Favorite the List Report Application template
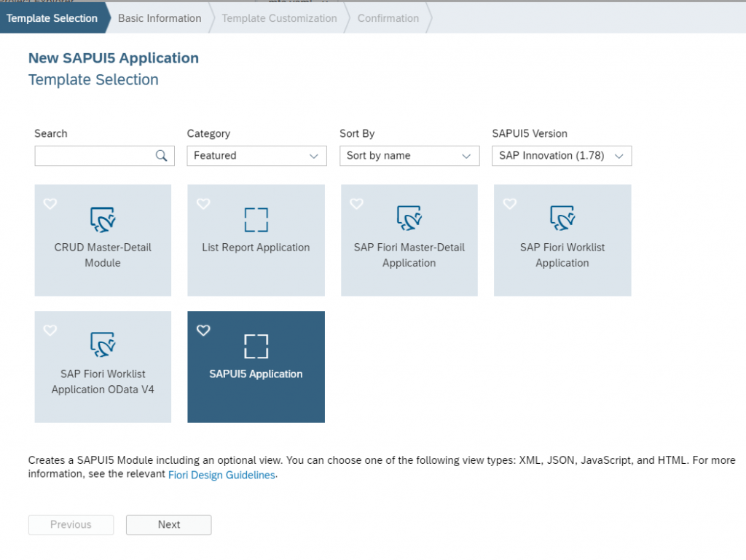746x560 pixels. pos(203,204)
